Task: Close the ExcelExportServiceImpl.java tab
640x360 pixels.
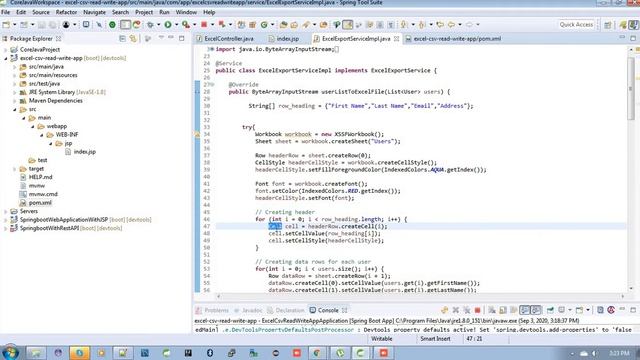Action: [x=397, y=39]
